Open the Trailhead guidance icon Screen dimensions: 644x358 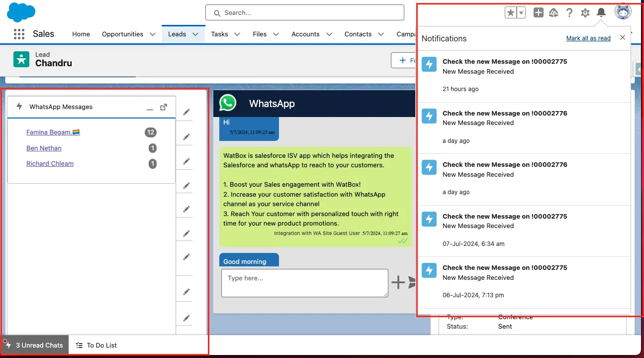(553, 13)
